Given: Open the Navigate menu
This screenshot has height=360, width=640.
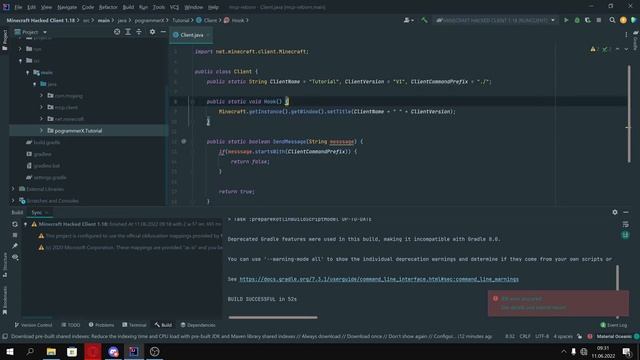Looking at the screenshot, I should [67, 7].
